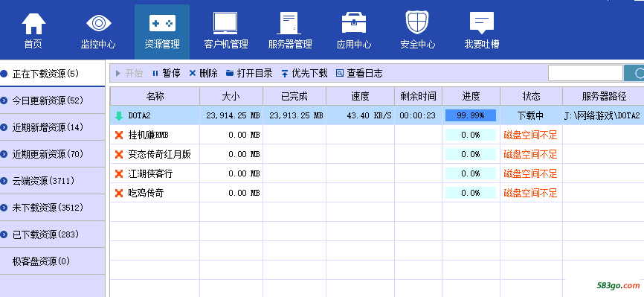This screenshot has height=297, width=644.
Task: Sort by 大小 column header
Action: [231, 96]
